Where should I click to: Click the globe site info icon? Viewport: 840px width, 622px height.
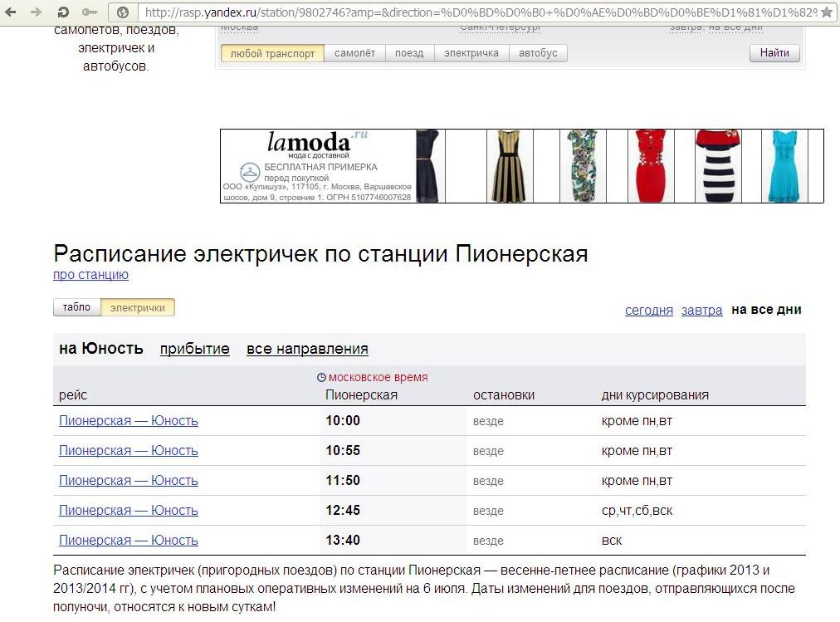pos(123,12)
